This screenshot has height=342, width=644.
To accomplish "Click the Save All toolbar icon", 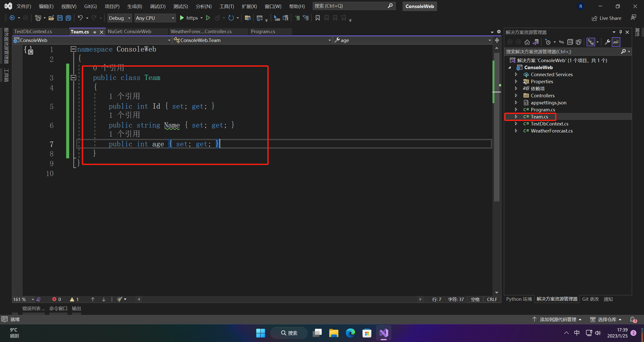I will pos(68,18).
